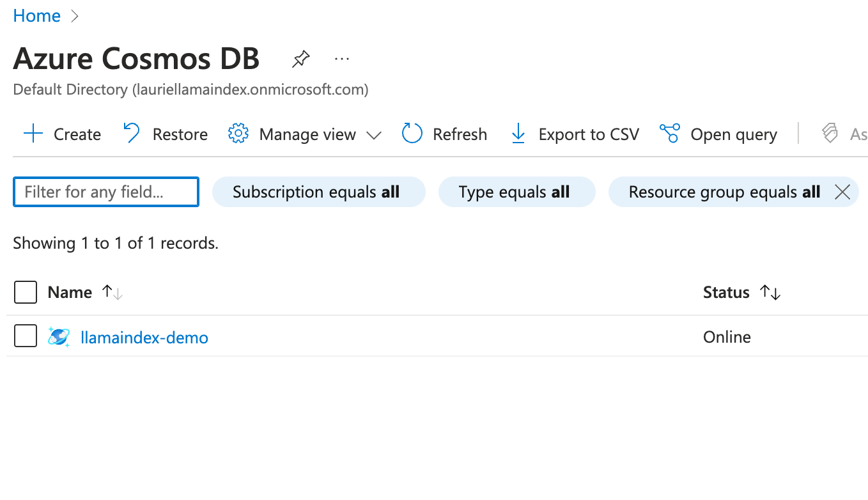
Task: Tick the llamaindex-demo row checkbox
Action: click(x=26, y=336)
